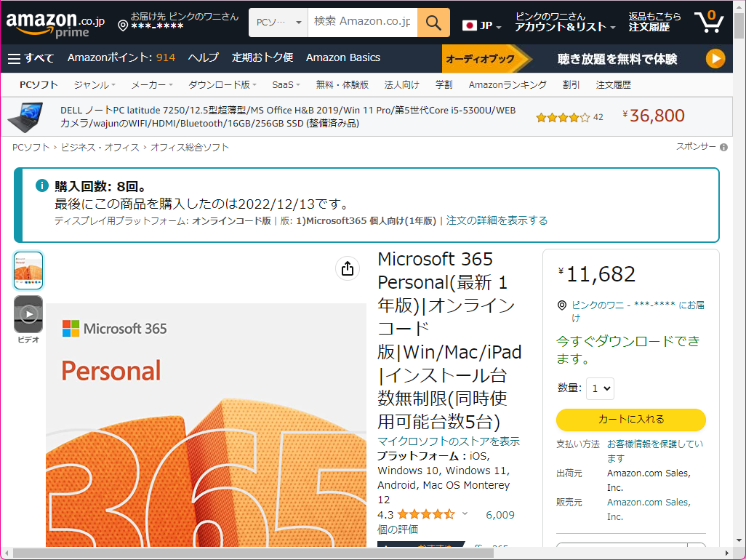Open 法人向け in subnav
746x560 pixels.
(x=401, y=84)
